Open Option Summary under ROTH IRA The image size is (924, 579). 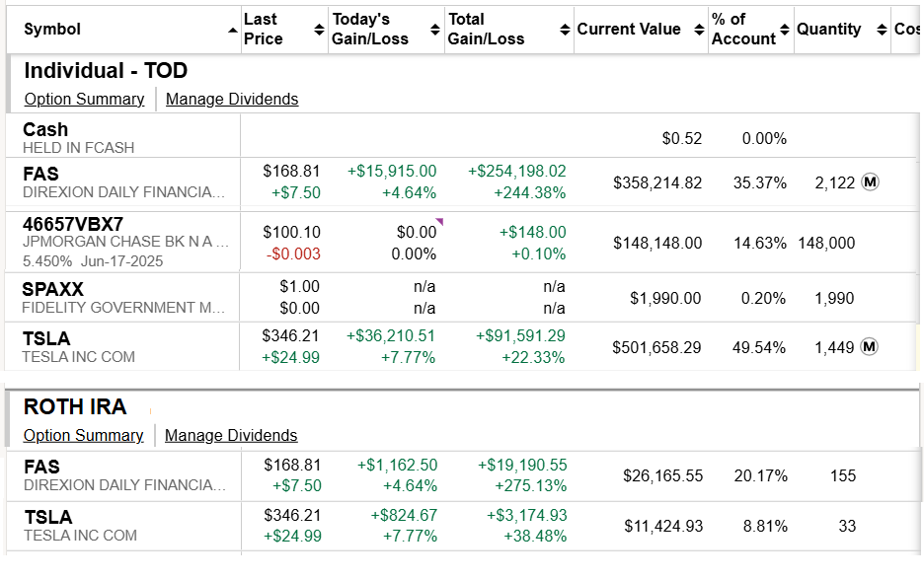[x=83, y=435]
